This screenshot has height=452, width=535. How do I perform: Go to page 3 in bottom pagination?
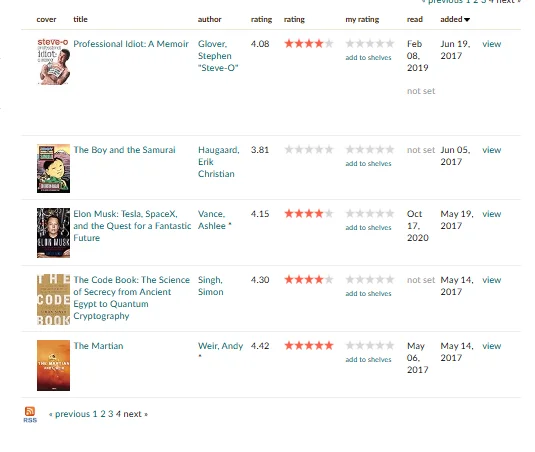pyautogui.click(x=111, y=414)
